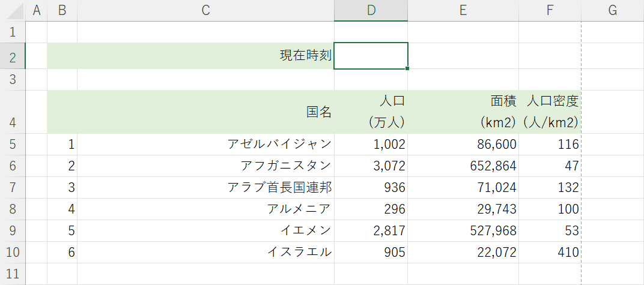Click column D header
Viewport: 644px width, 285px height.
pos(371,10)
